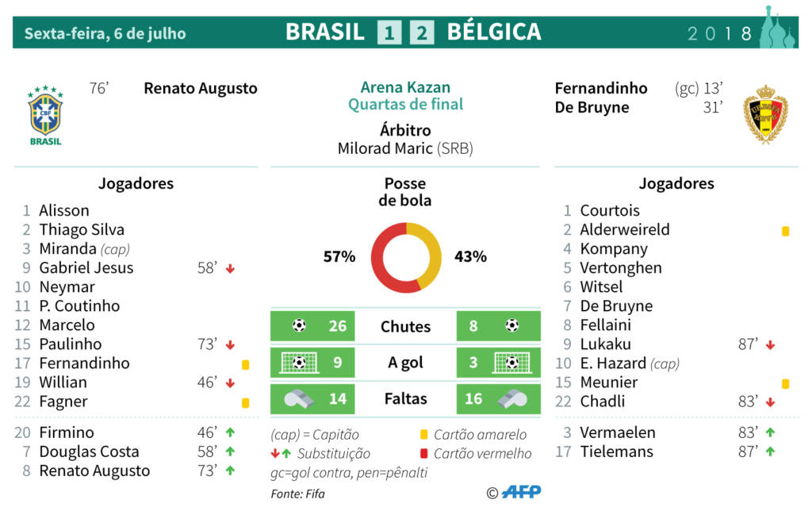Click the green up arrow beside Firmino
Image resolution: width=812 pixels, height=511 pixels.
coord(230,433)
